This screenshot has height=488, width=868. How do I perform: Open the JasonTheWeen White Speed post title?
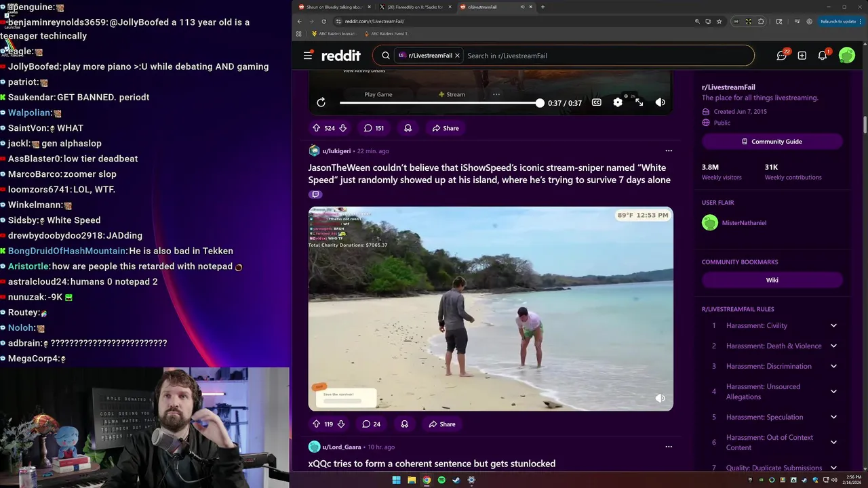coord(489,174)
